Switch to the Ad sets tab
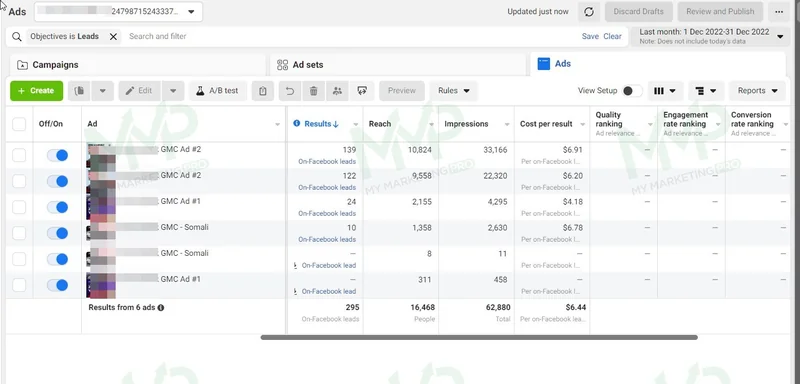This screenshot has width=800, height=384. click(x=398, y=65)
